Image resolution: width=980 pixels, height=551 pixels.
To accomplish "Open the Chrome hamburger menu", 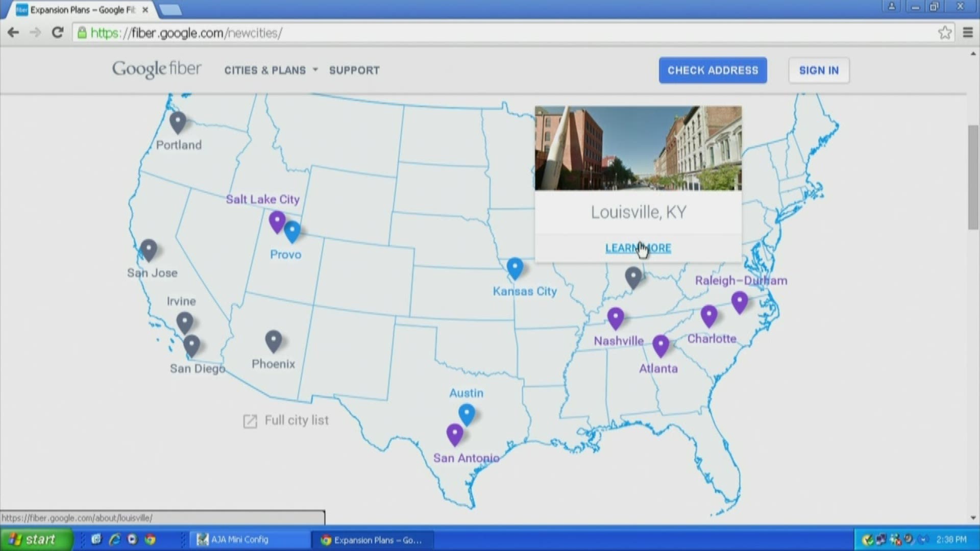I will pyautogui.click(x=968, y=33).
